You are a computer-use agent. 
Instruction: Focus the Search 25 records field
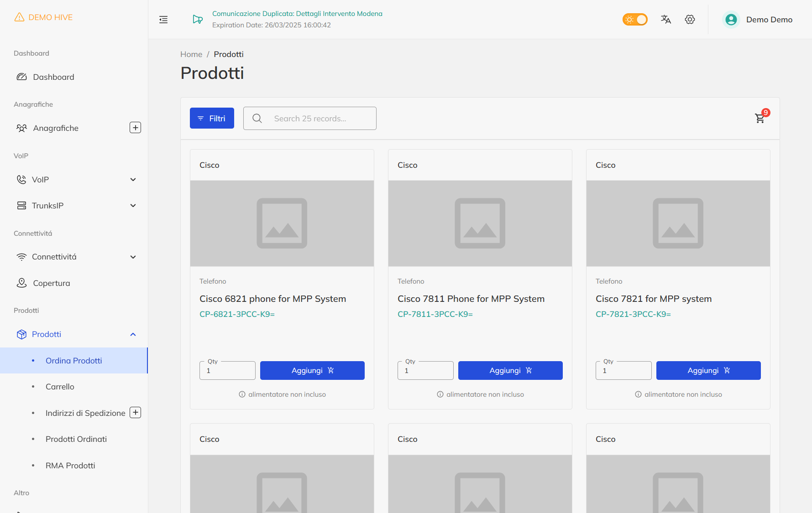click(x=320, y=119)
